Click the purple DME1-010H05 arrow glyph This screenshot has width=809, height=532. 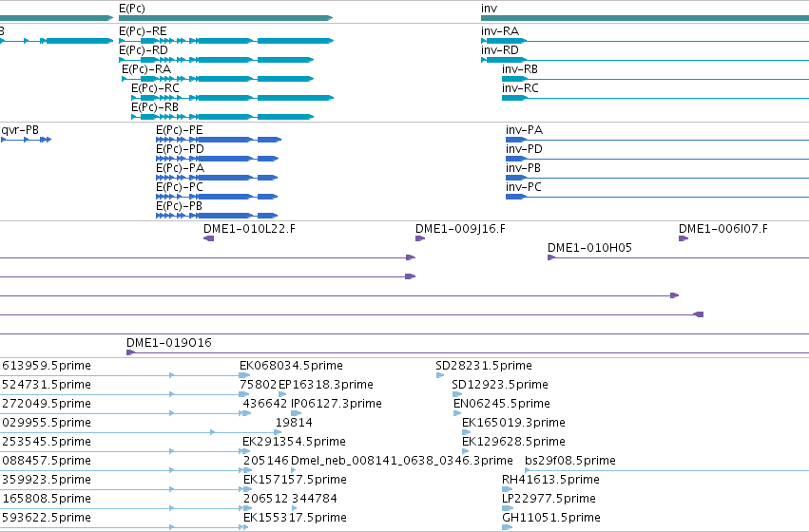[551, 257]
